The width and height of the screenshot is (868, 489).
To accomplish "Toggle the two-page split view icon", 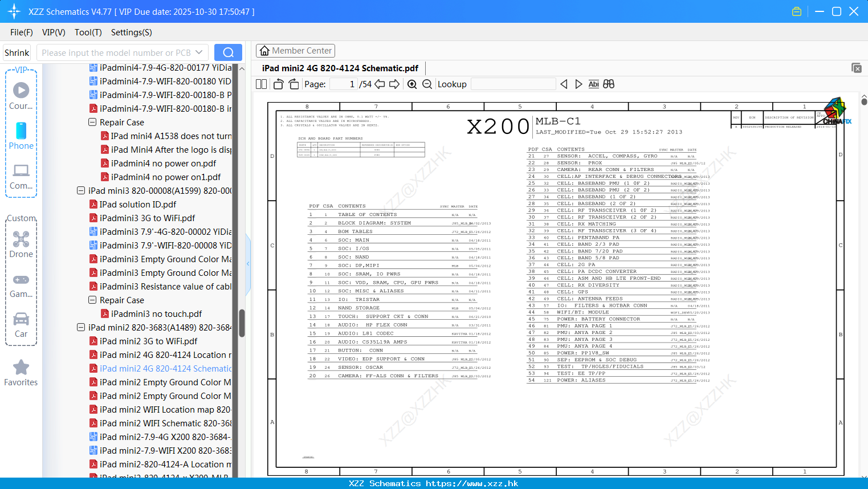I will [x=261, y=84].
